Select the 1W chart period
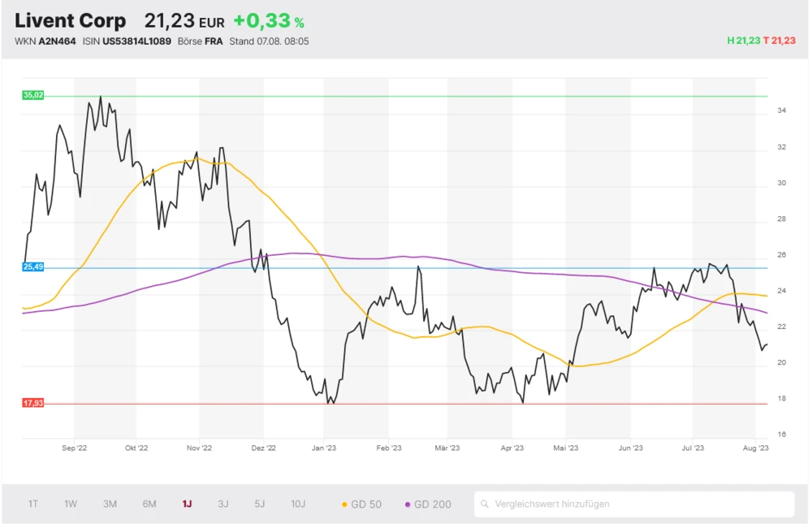 [x=71, y=504]
